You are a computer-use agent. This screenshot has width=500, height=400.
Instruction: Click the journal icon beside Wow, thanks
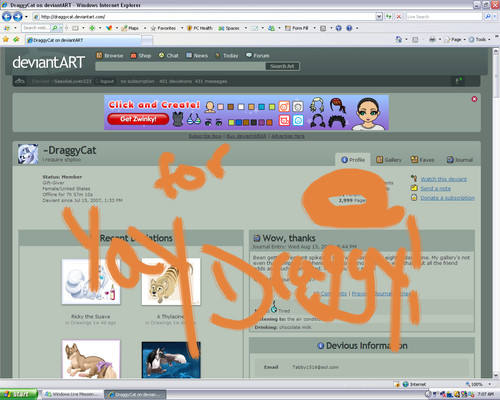[257, 238]
